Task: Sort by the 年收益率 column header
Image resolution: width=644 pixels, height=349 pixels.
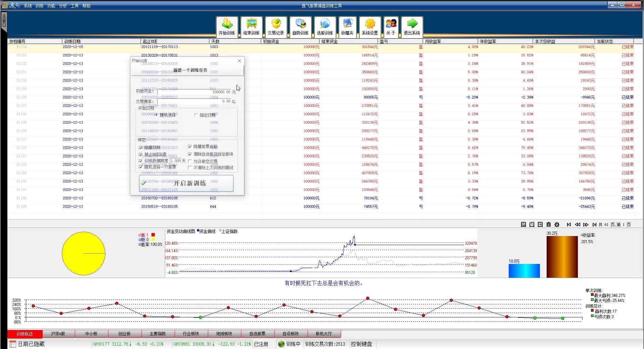Action: 506,41
